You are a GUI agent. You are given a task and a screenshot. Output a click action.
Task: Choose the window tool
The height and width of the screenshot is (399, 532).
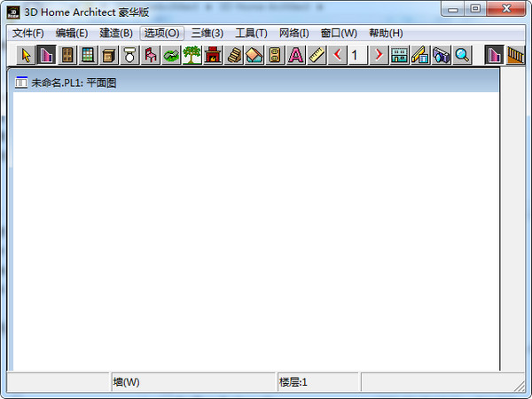[88, 55]
